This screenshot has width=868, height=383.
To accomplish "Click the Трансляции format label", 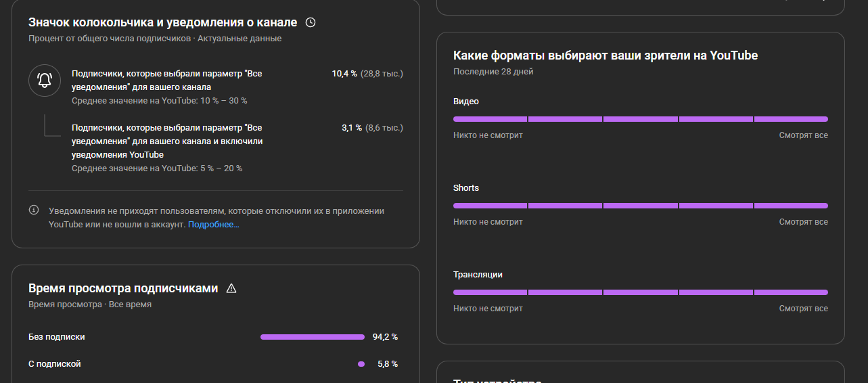I will point(478,275).
